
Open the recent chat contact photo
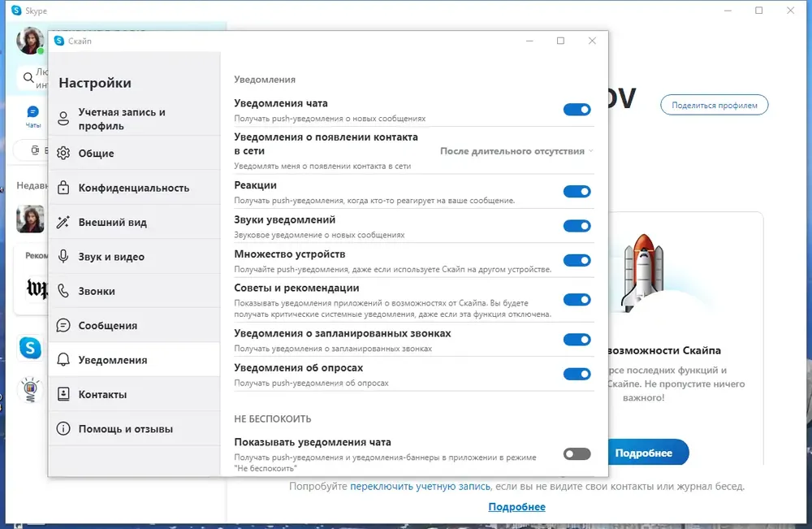tap(30, 219)
